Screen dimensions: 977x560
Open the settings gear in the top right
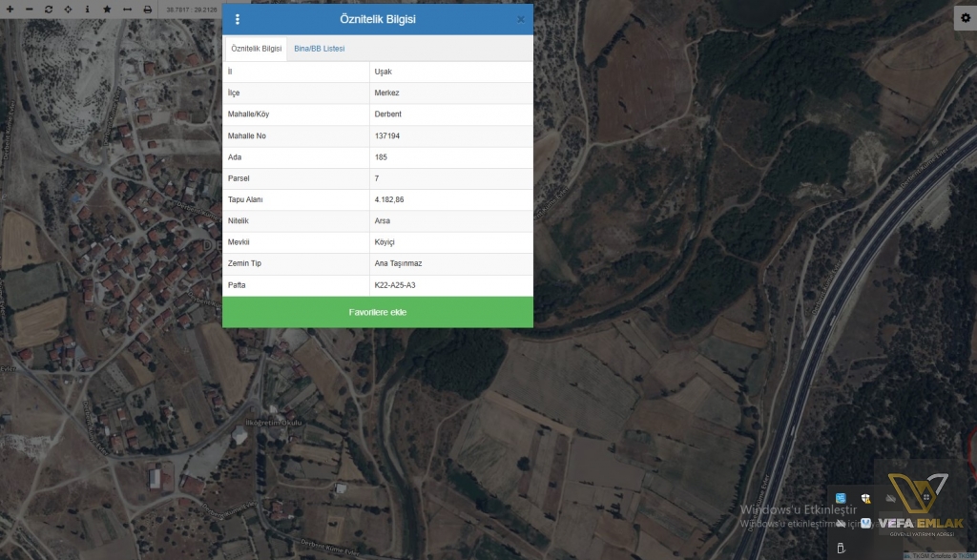click(x=965, y=20)
